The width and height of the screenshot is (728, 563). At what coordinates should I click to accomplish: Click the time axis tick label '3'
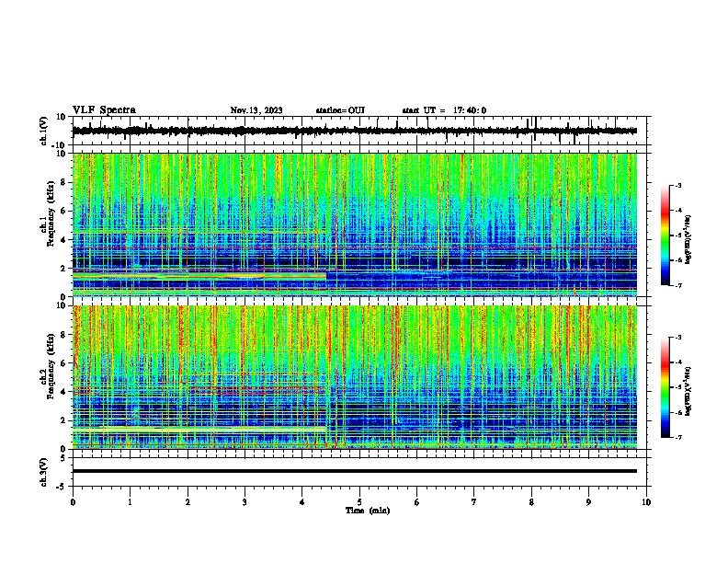(x=245, y=501)
